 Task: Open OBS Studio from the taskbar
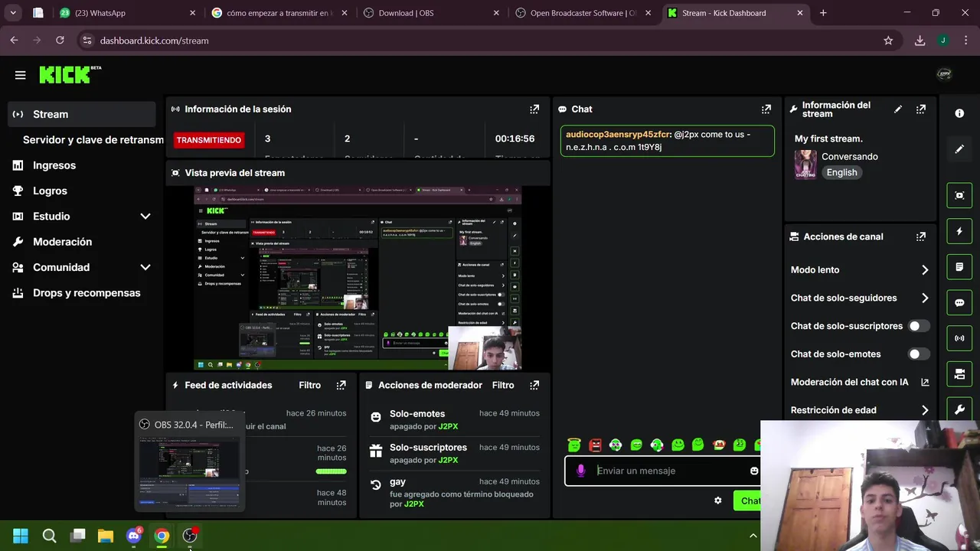190,536
